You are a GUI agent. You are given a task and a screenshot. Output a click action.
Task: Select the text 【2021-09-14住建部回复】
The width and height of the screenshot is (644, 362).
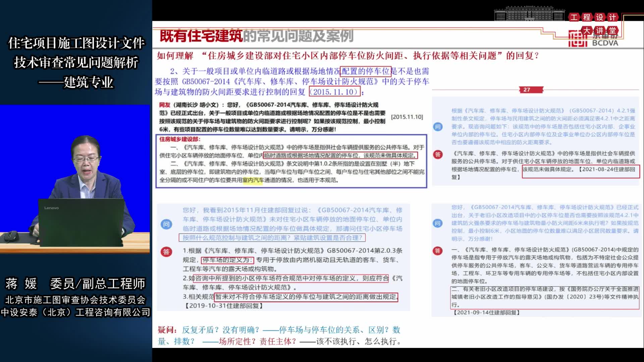tap(486, 312)
